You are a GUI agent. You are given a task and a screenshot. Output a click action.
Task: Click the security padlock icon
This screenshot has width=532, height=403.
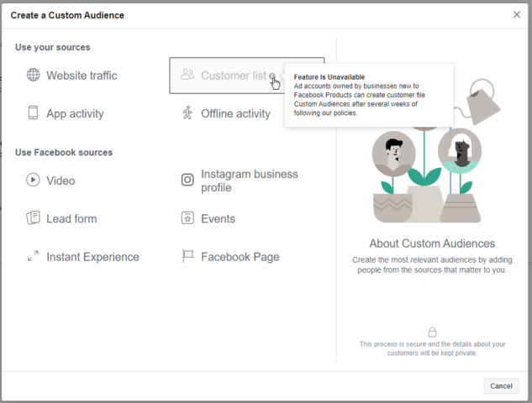pos(432,332)
